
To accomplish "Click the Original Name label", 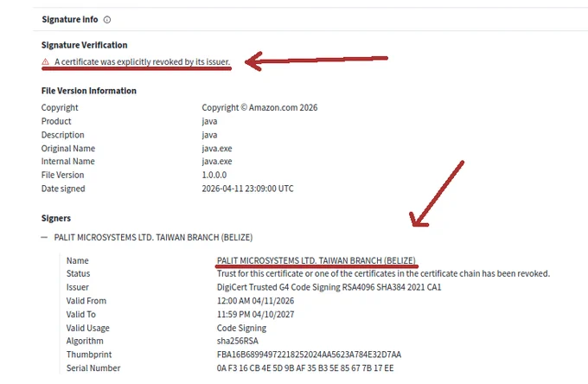I will pyautogui.click(x=68, y=149).
